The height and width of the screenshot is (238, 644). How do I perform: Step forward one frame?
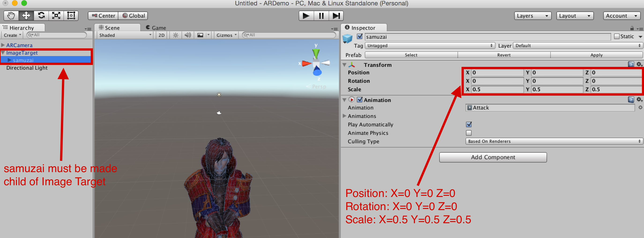tap(336, 16)
